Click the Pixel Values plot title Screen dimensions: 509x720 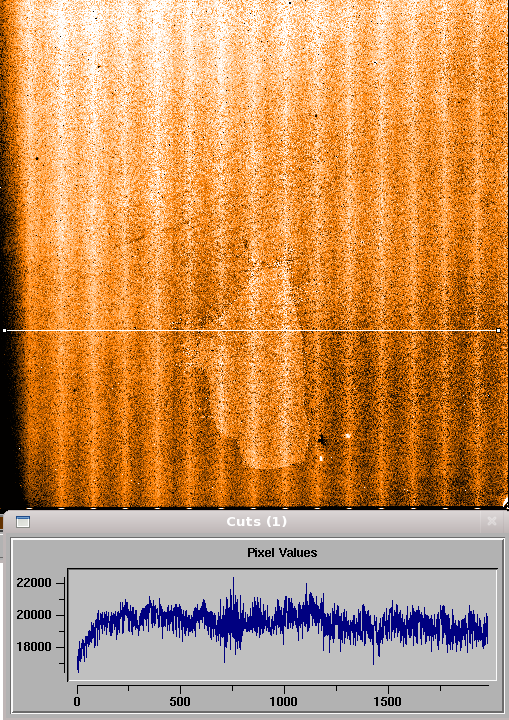(x=282, y=552)
